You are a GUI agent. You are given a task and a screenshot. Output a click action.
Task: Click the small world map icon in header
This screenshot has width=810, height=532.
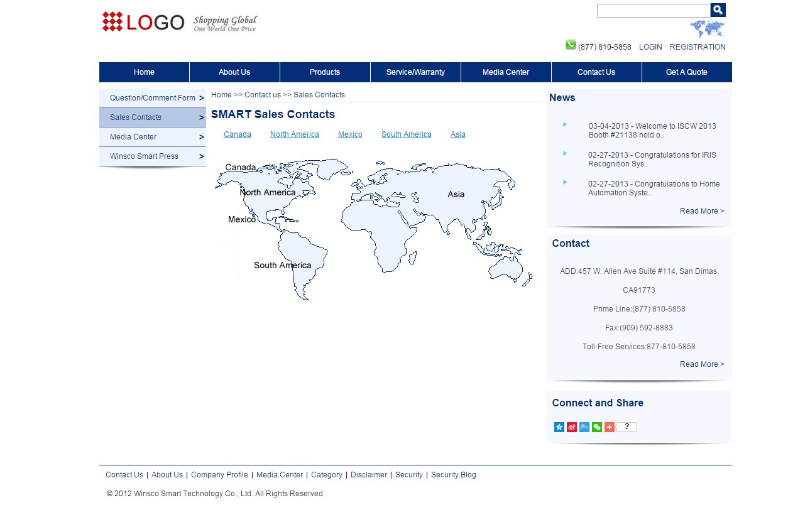point(708,29)
